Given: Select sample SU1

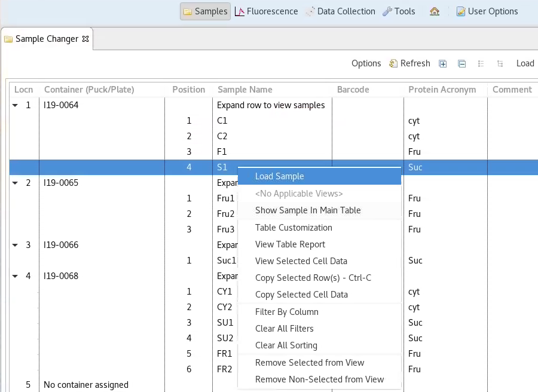Looking at the screenshot, I should pyautogui.click(x=225, y=322).
